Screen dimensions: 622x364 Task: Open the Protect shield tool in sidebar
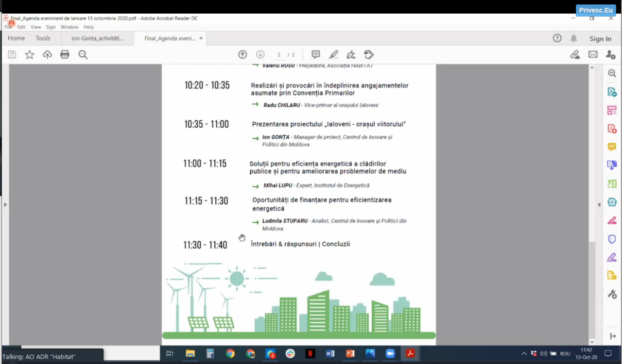[612, 239]
